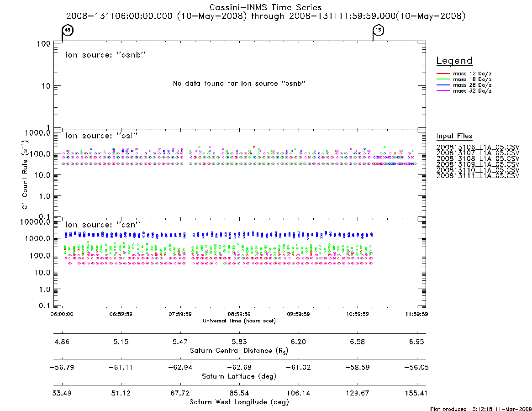Screen dimensions: 532x411
Task: Click the Universal Time axis title
Action: coord(239,321)
